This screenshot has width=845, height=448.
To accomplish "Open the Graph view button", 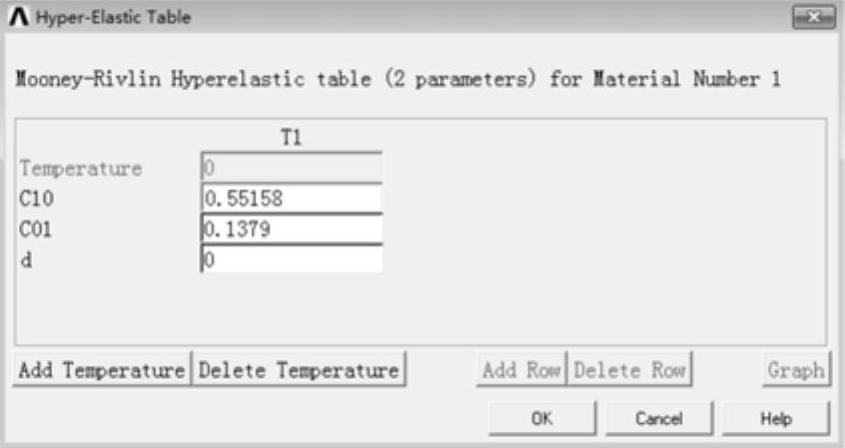I will pyautogui.click(x=795, y=370).
